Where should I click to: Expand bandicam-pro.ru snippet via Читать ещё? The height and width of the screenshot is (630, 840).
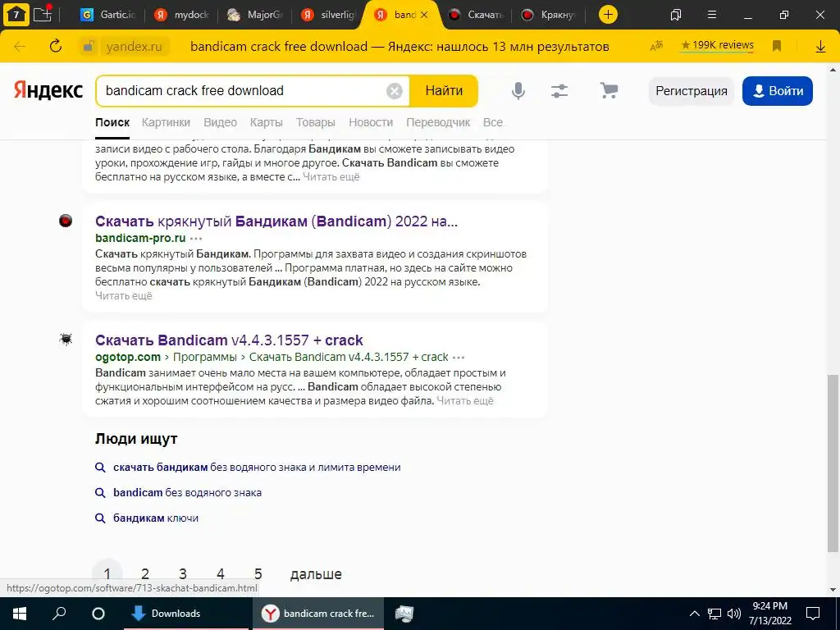pos(124,295)
